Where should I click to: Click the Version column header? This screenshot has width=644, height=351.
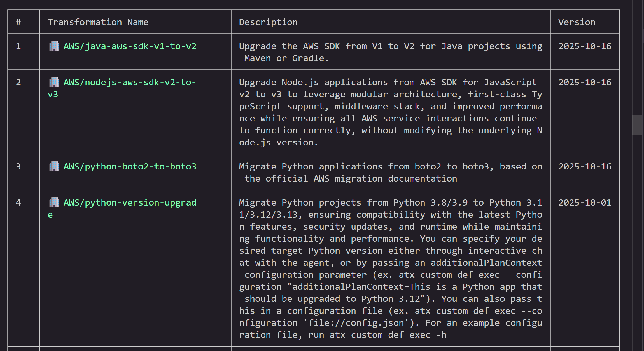[x=577, y=22]
